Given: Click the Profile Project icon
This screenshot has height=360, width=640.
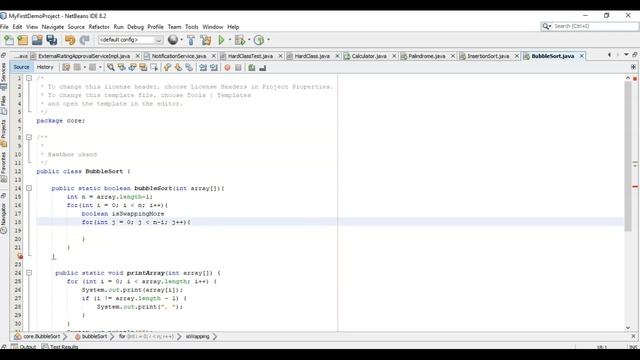Looking at the screenshot, I should click(x=259, y=40).
